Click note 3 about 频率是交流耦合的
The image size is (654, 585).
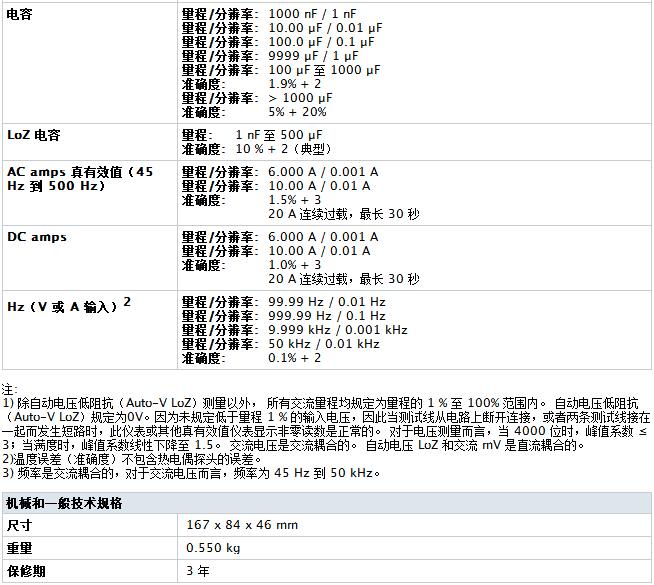[191, 473]
